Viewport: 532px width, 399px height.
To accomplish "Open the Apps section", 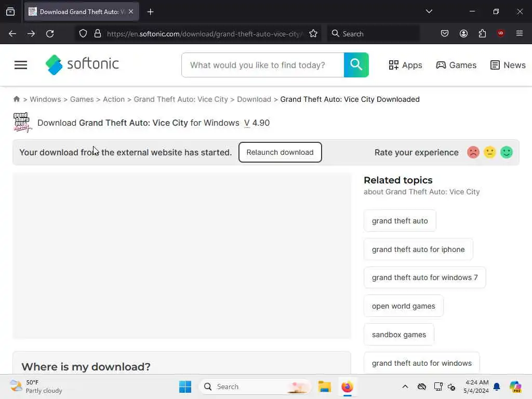I will click(x=405, y=65).
